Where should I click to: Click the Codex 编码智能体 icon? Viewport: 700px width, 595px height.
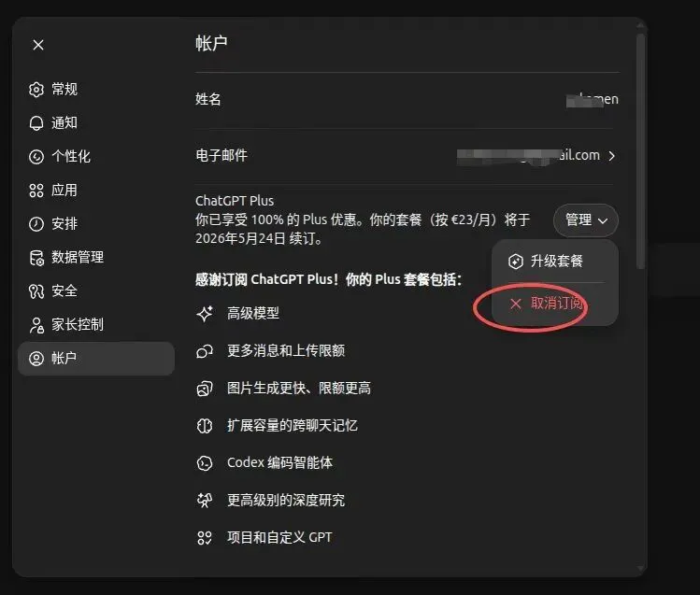click(205, 463)
